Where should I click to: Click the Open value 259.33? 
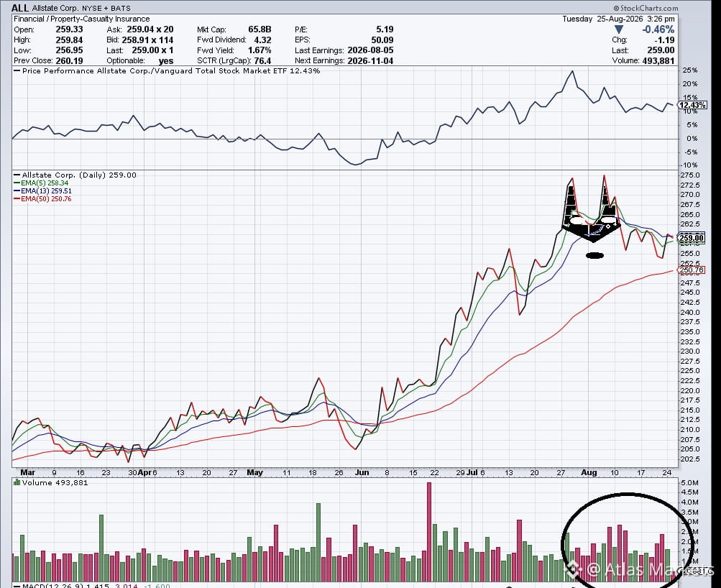pos(69,29)
